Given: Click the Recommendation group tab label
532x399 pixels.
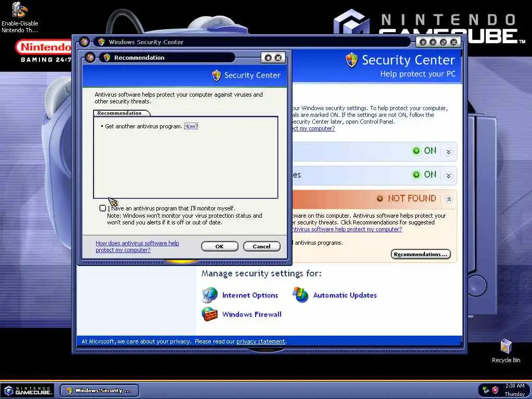Looking at the screenshot, I should pyautogui.click(x=119, y=113).
